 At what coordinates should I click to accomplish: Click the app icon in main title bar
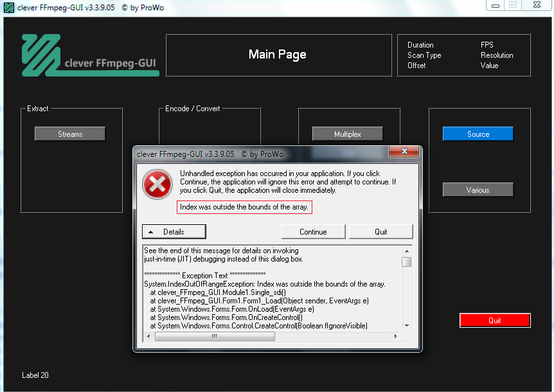[9, 8]
